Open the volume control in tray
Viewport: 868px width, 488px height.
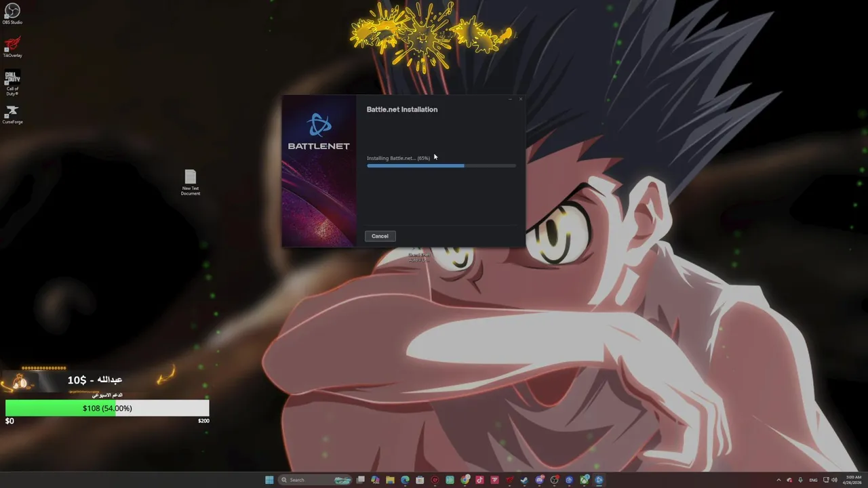pos(834,480)
